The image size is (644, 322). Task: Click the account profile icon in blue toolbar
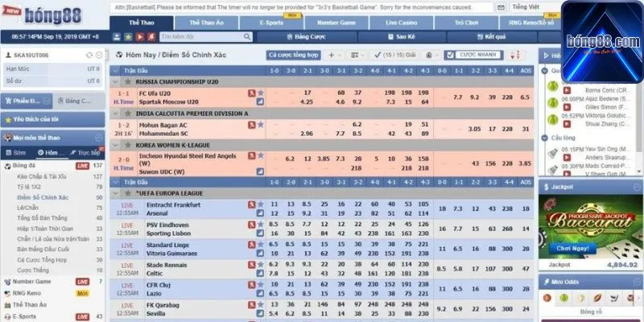[x=117, y=37]
